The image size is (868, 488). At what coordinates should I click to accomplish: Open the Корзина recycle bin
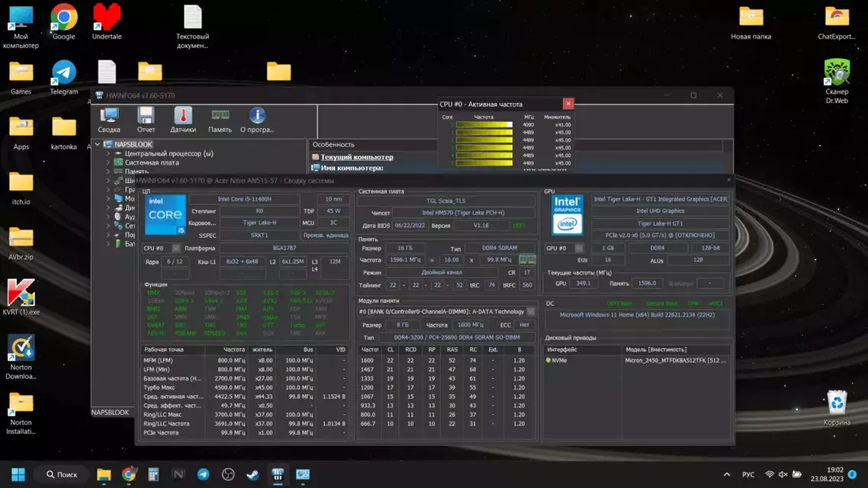tap(837, 408)
